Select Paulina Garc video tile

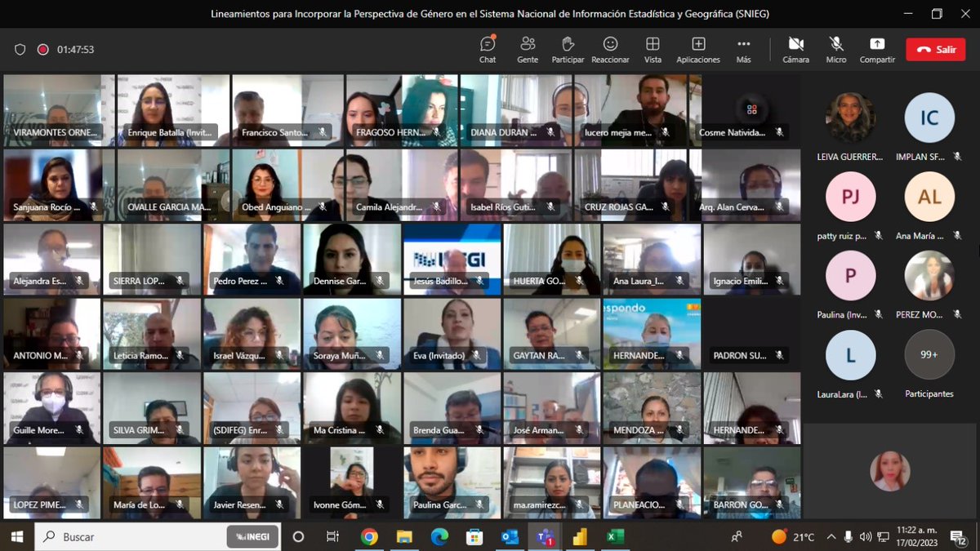coord(452,482)
